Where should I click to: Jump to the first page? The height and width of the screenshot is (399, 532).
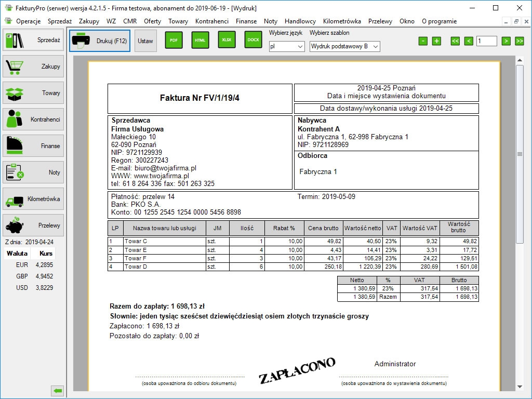[455, 41]
